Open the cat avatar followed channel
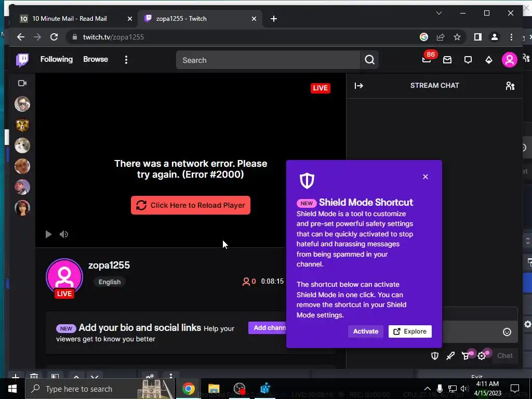This screenshot has width=532, height=399. [22, 145]
